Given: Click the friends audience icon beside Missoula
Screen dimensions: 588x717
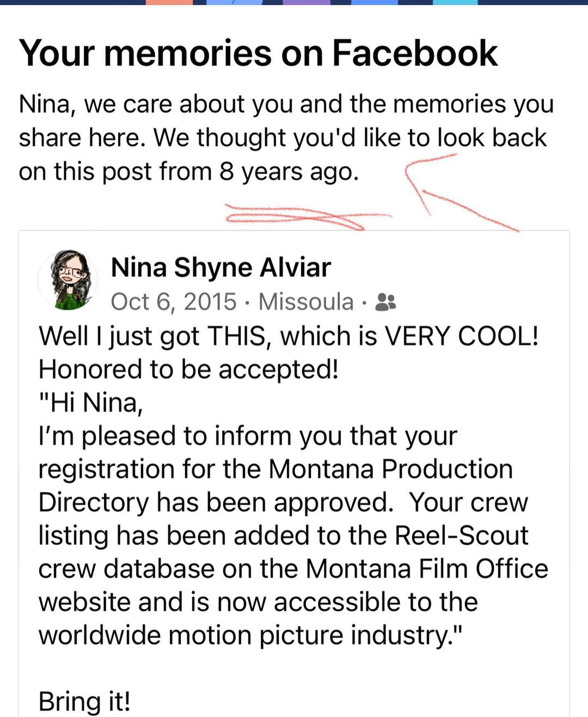Looking at the screenshot, I should (x=386, y=302).
